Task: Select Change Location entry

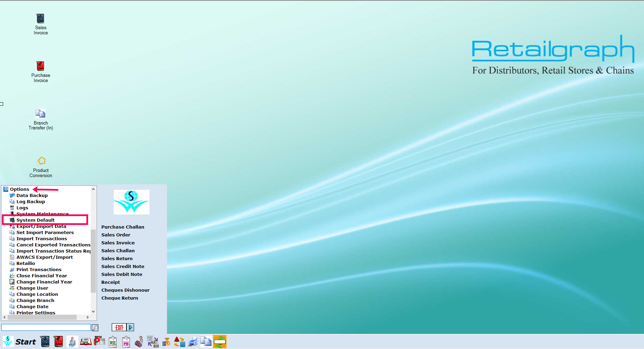Action: tap(37, 294)
